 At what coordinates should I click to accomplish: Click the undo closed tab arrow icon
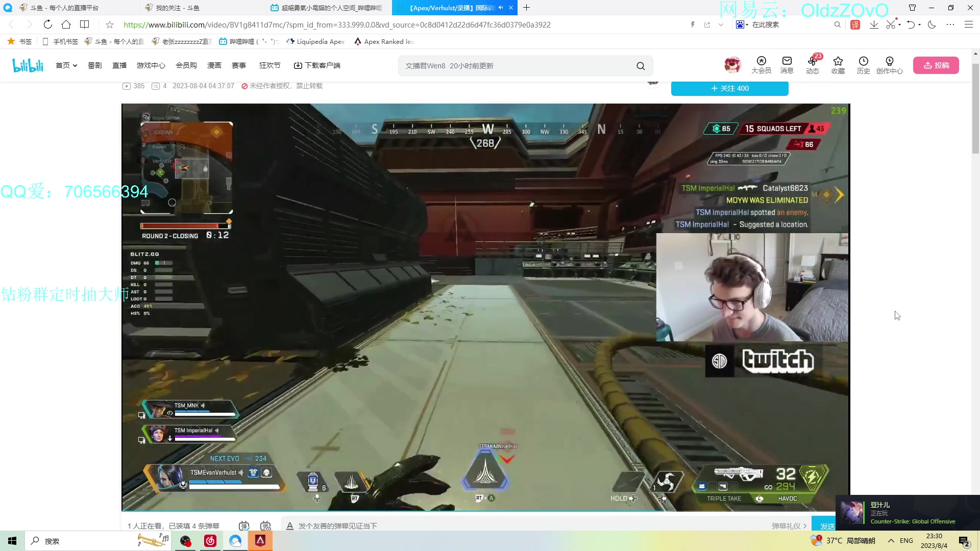point(911,24)
